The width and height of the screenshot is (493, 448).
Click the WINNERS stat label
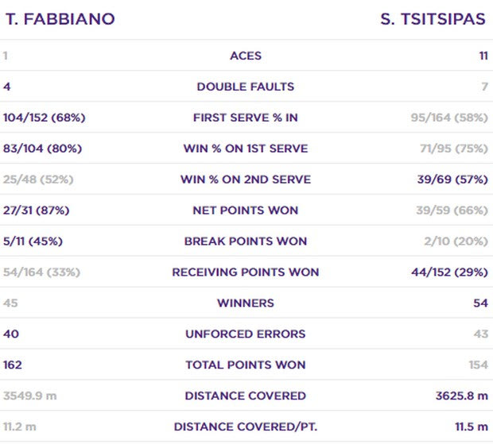[x=246, y=303]
